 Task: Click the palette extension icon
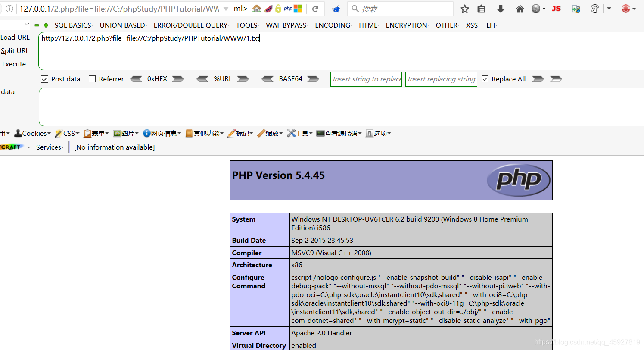click(594, 9)
